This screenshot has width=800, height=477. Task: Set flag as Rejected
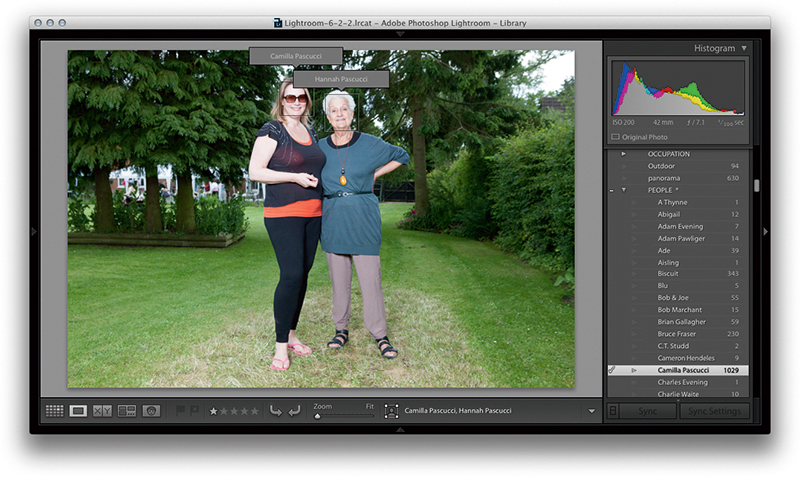pos(194,410)
